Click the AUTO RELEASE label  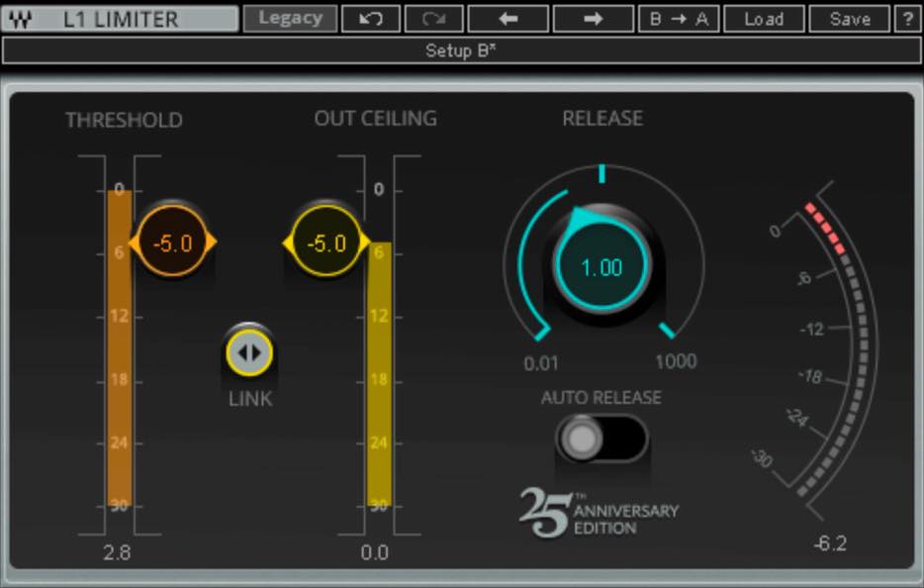[x=601, y=397]
